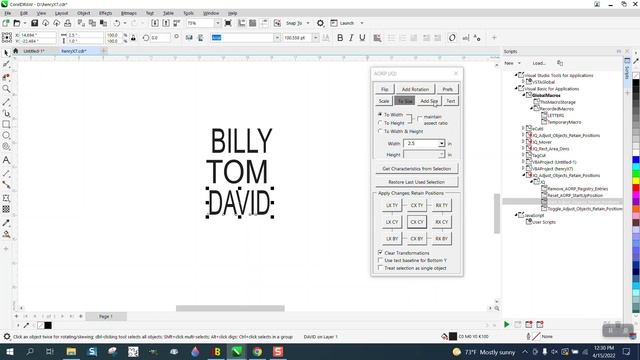640x360 pixels.
Task: Open the Width value dropdown in AORP dialog
Action: 441,144
